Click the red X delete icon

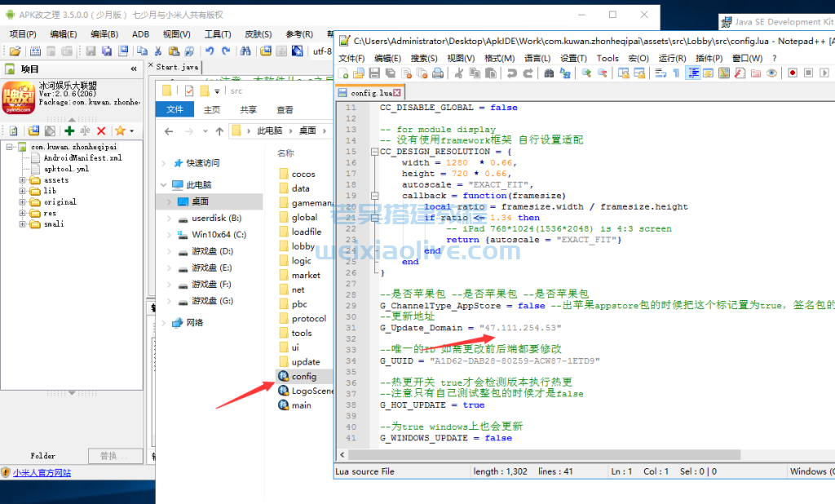pyautogui.click(x=101, y=130)
